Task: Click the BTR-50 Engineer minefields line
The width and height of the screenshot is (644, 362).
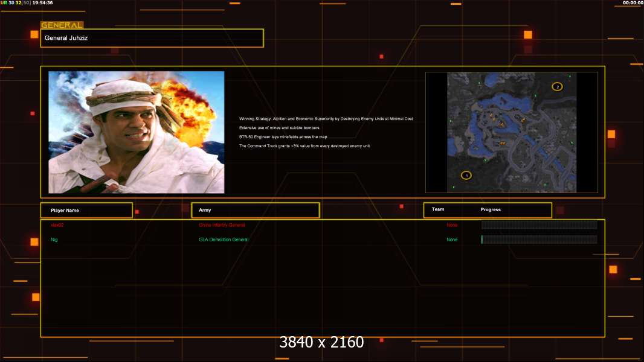Action: pyautogui.click(x=283, y=137)
